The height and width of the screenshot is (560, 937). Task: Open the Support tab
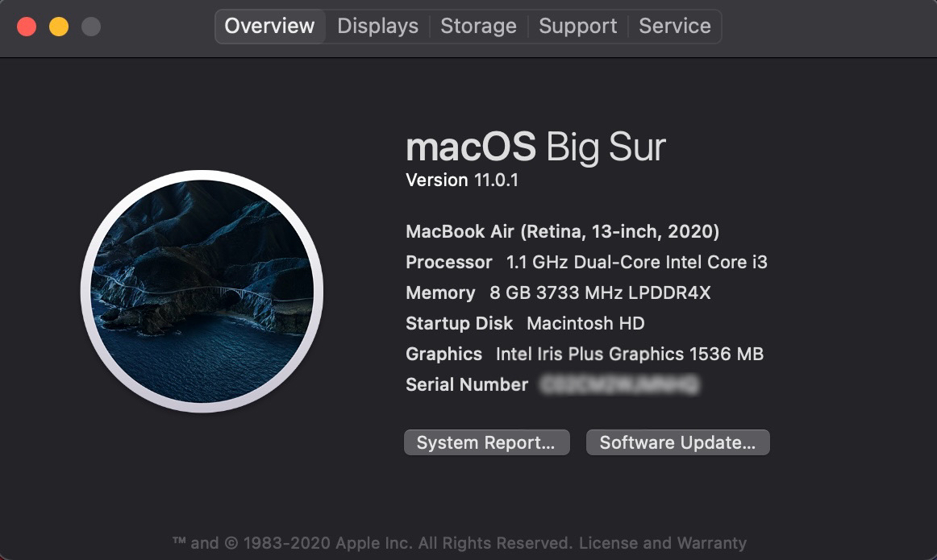tap(577, 26)
